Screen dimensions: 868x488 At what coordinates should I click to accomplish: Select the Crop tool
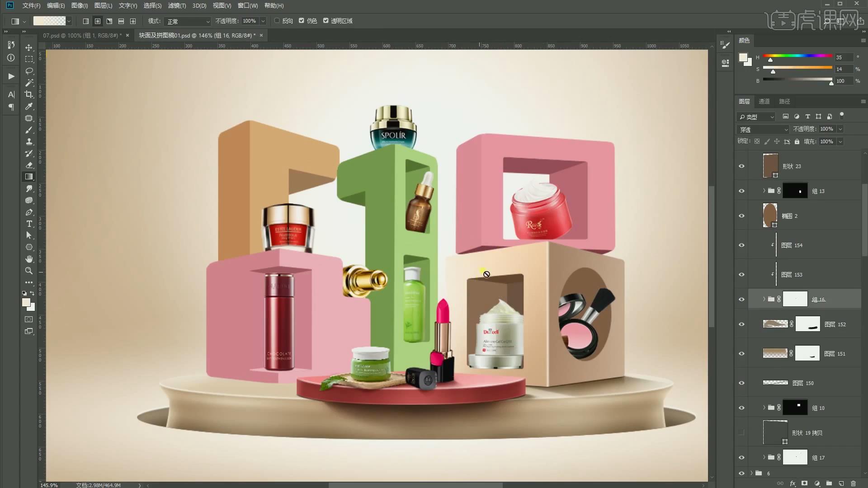[x=29, y=94]
